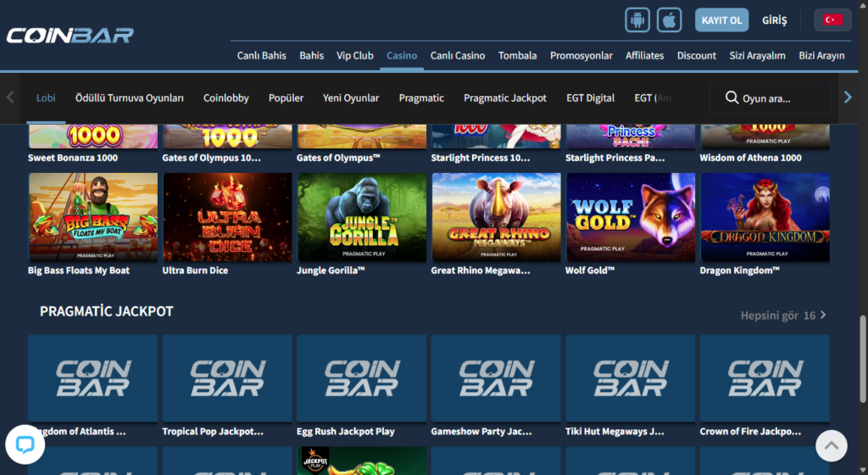Click the search magnifier icon
868x475 pixels.
pos(732,98)
